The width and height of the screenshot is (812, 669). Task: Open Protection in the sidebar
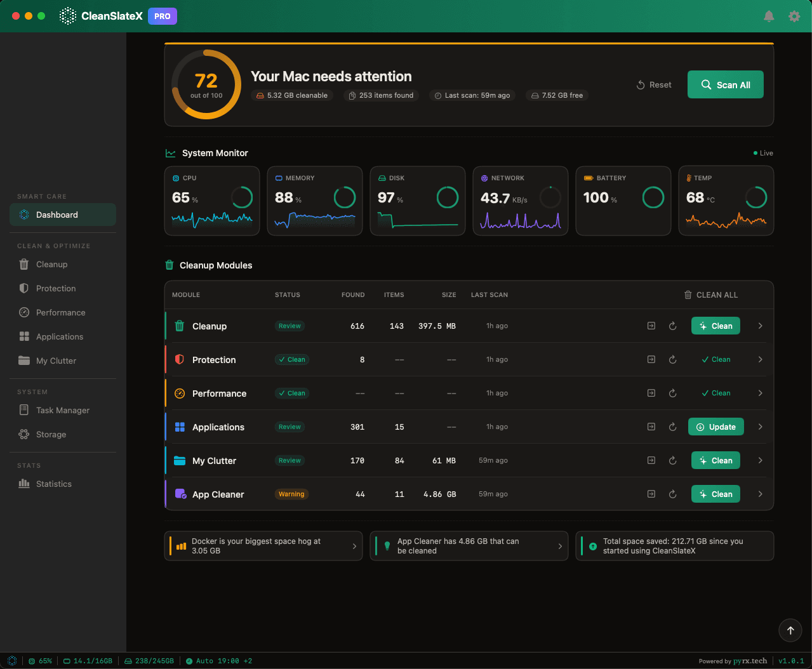pos(63,288)
